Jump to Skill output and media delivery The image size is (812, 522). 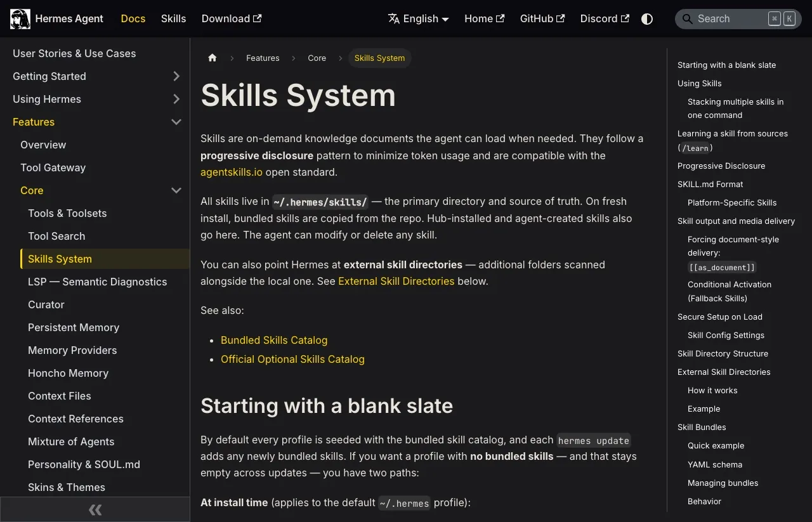pos(736,221)
